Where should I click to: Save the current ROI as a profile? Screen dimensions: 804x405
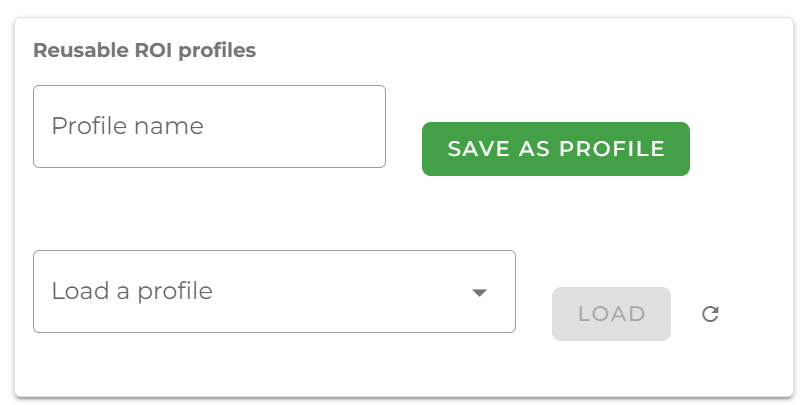coord(555,149)
